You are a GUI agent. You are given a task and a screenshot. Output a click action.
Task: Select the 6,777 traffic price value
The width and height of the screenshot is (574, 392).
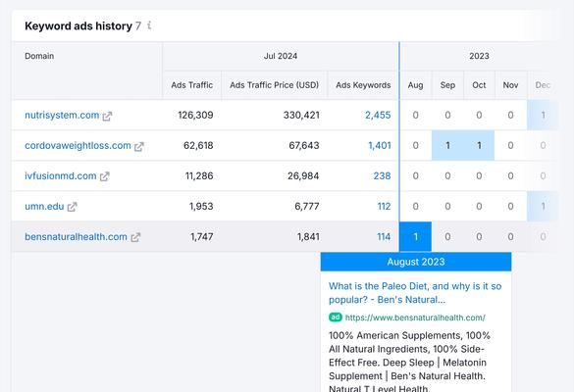coord(307,206)
